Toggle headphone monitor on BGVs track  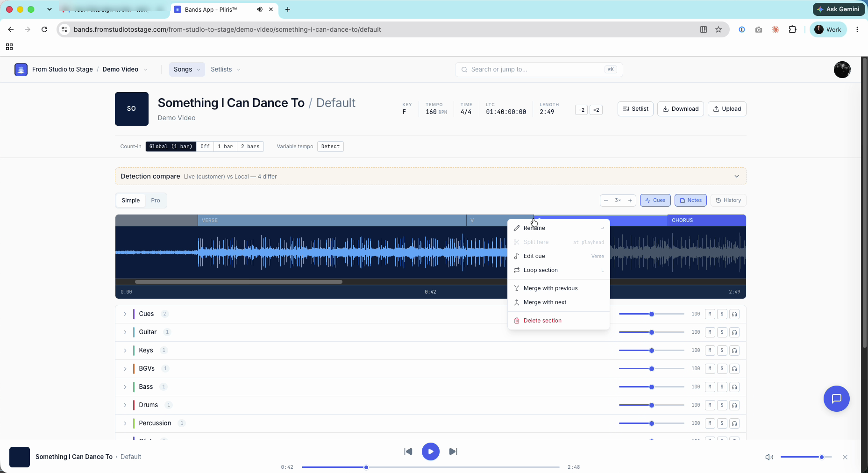pos(734,369)
